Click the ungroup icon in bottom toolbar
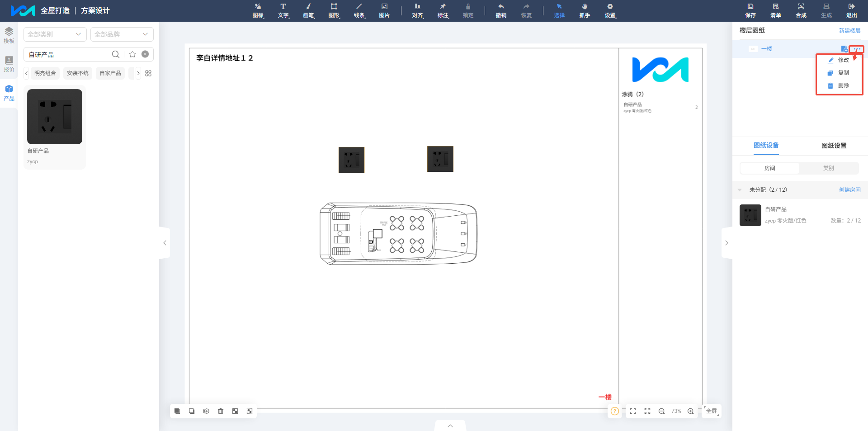The image size is (868, 431). (x=250, y=411)
